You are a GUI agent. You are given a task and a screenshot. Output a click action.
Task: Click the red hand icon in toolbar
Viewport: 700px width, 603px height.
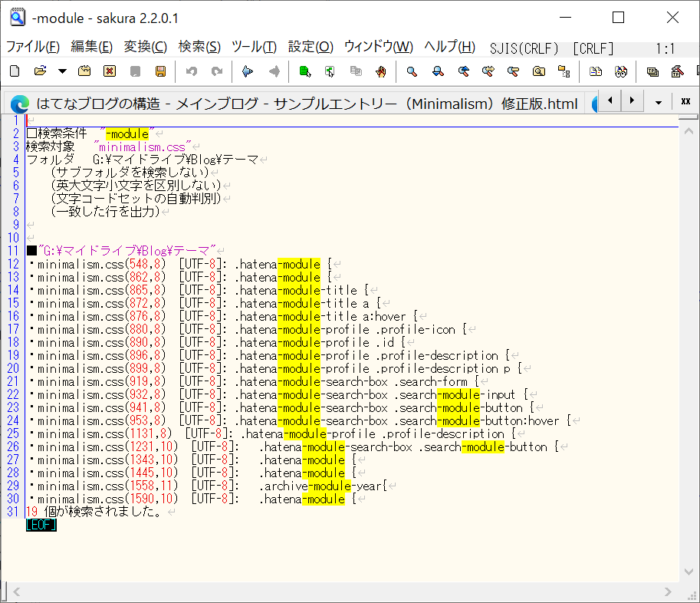coord(381,71)
